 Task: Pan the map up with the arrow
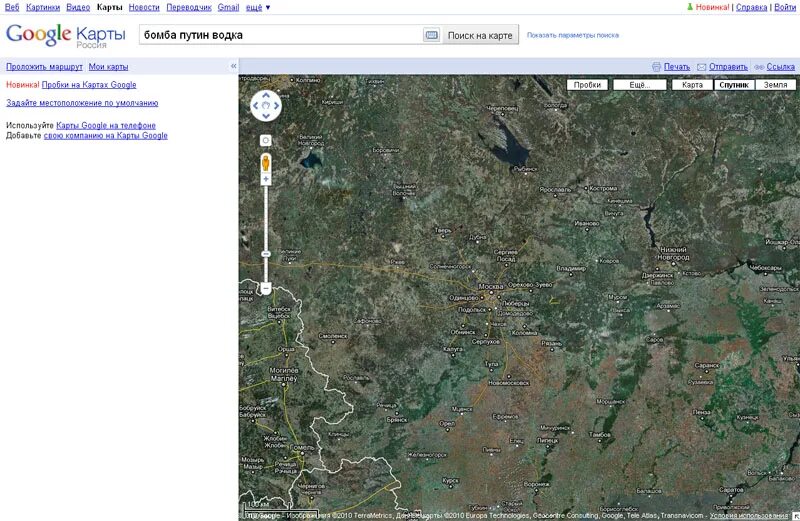point(266,95)
